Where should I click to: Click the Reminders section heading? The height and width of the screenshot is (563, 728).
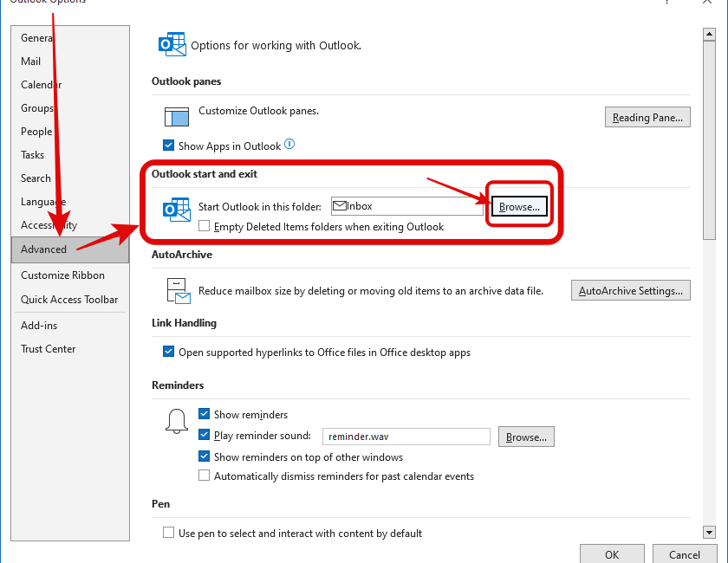pos(178,385)
